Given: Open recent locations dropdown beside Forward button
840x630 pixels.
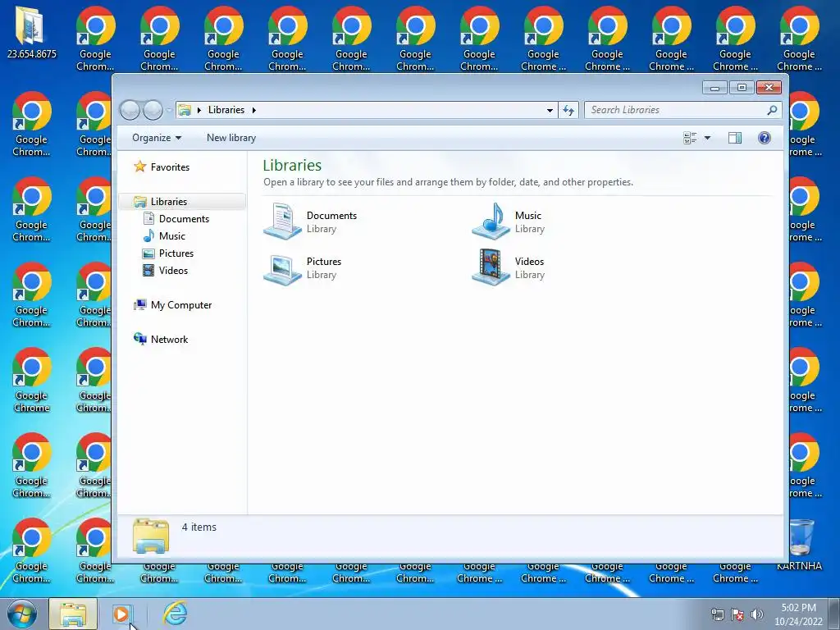Looking at the screenshot, I should click(169, 110).
